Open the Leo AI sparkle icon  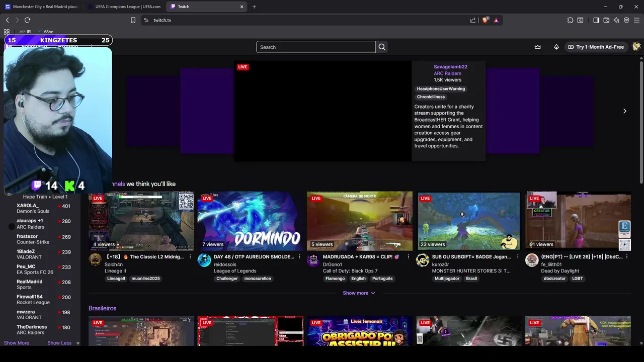click(x=616, y=20)
